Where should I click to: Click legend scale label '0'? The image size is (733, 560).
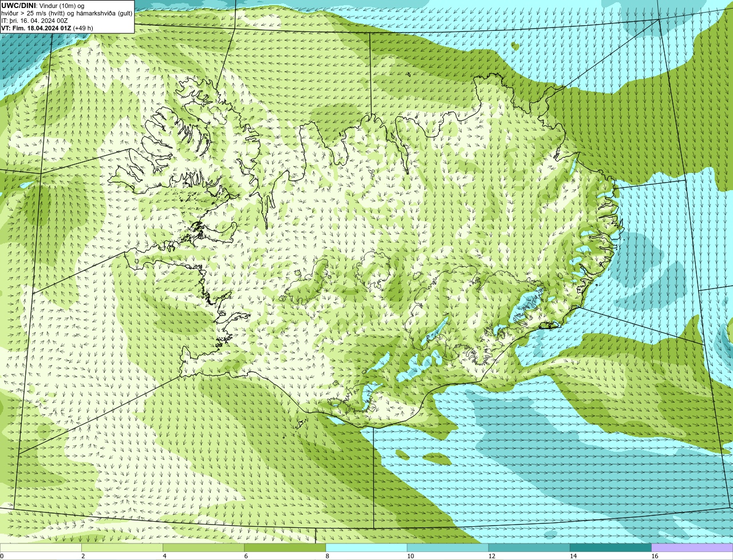(2, 556)
